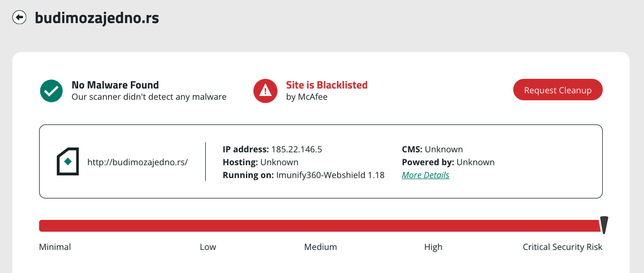This screenshot has width=644, height=273.
Task: Open the More Details link
Action: (425, 175)
